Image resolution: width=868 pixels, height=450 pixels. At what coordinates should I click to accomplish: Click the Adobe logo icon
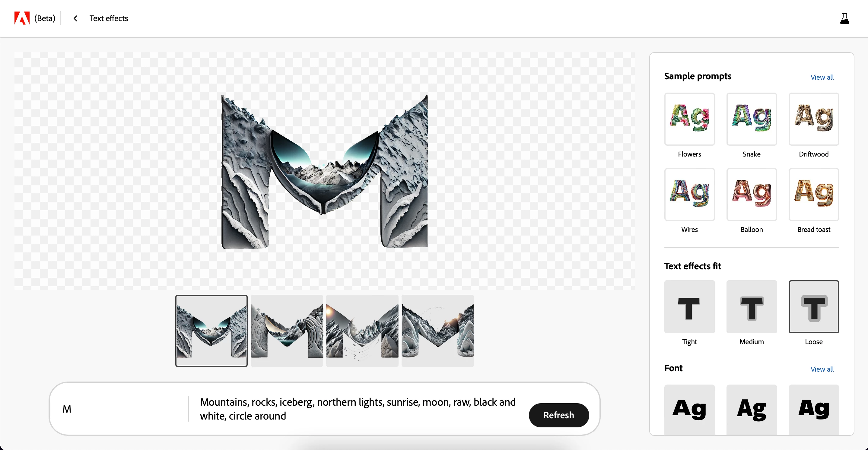click(x=22, y=18)
